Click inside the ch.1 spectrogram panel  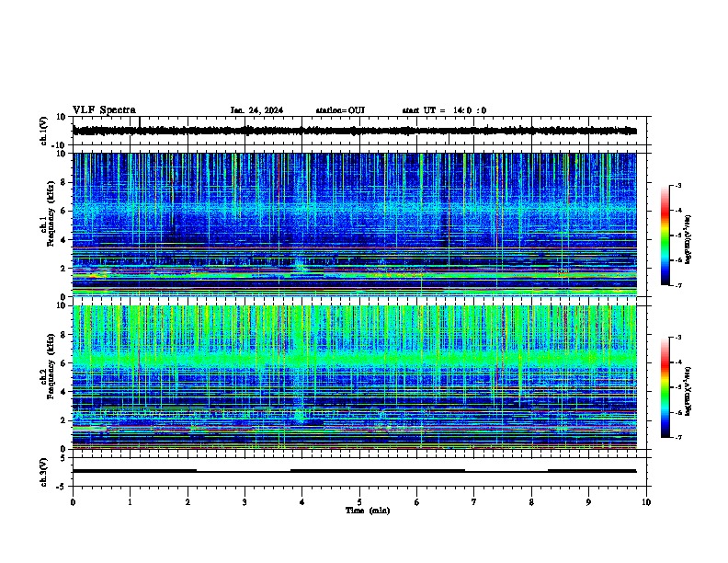pos(354,224)
